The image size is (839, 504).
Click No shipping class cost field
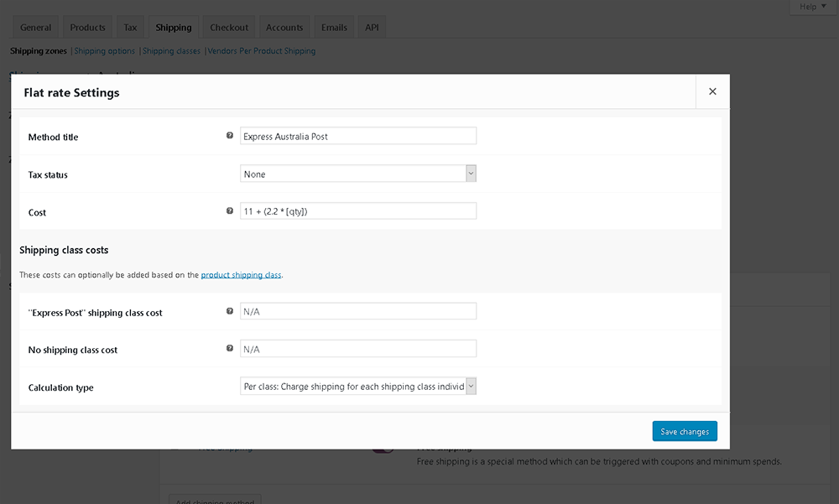(x=358, y=349)
